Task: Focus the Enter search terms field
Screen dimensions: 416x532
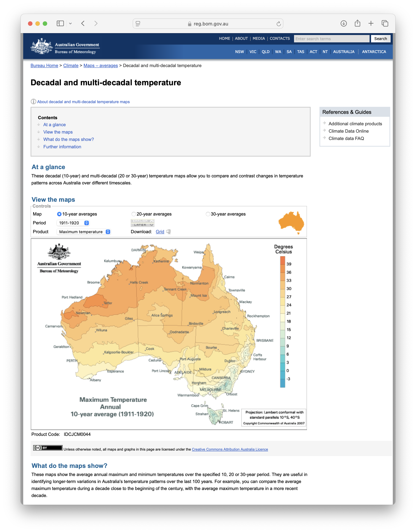Action: tap(331, 39)
